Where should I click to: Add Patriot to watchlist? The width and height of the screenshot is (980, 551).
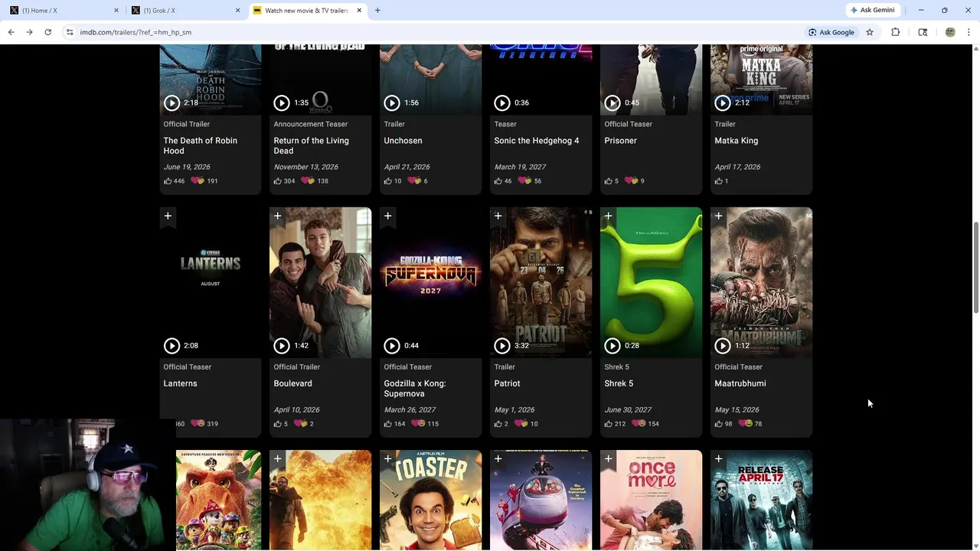pos(498,217)
